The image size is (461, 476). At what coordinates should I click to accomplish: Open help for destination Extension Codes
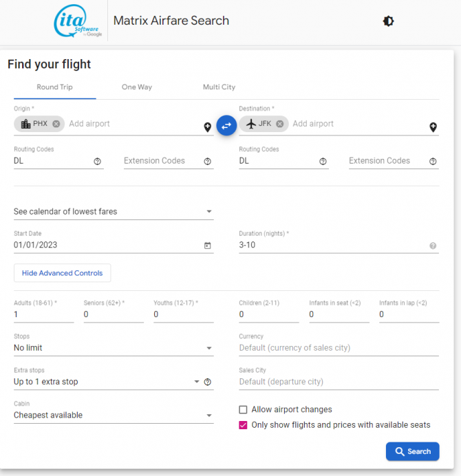(433, 162)
